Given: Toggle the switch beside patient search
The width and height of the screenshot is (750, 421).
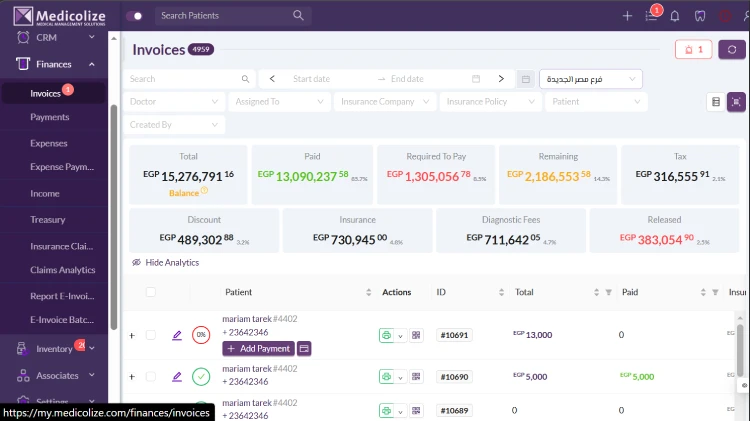Looking at the screenshot, I should [136, 16].
